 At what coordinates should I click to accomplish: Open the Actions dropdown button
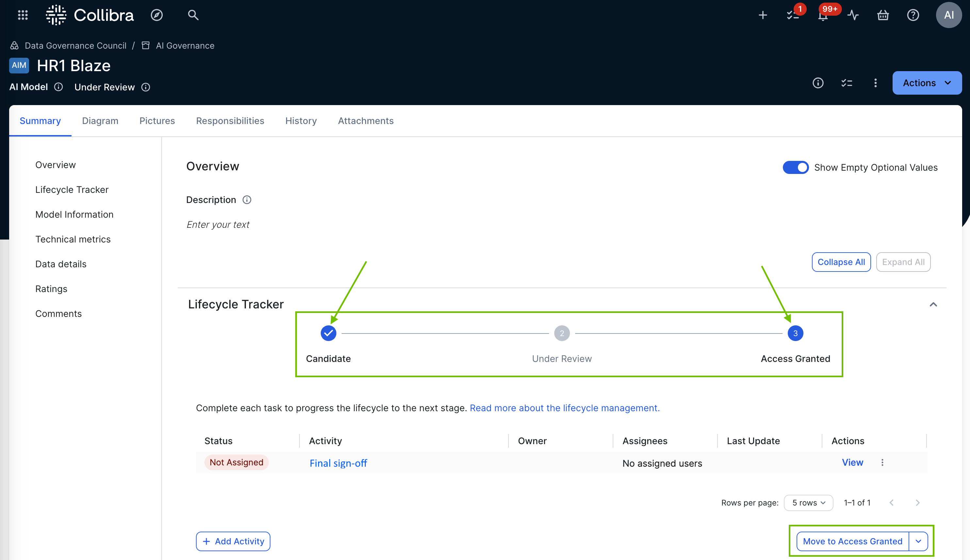pyautogui.click(x=927, y=83)
